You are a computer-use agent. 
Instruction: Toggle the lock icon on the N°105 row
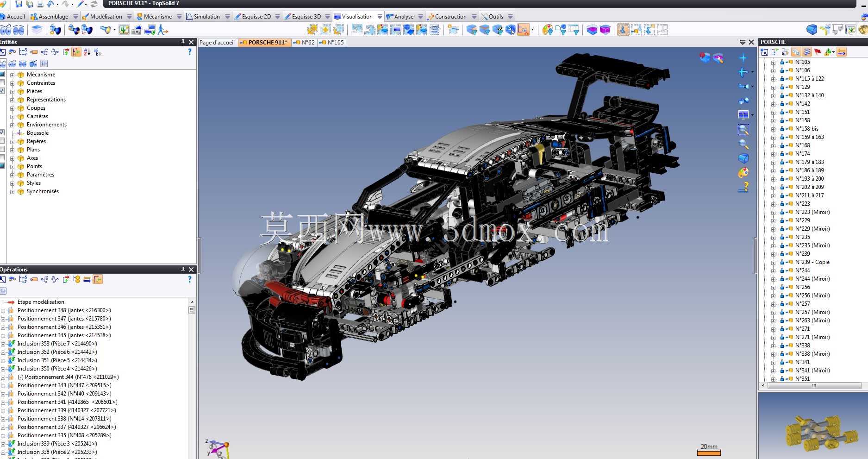point(782,62)
